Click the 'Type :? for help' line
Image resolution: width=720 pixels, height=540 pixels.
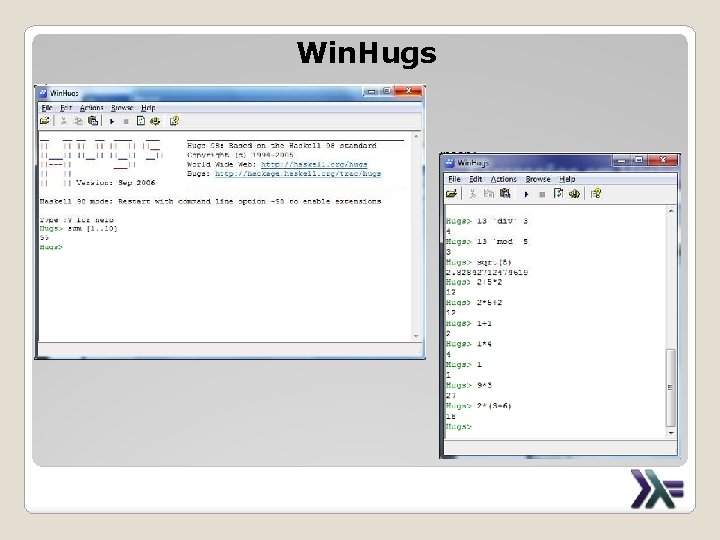[x=76, y=219]
